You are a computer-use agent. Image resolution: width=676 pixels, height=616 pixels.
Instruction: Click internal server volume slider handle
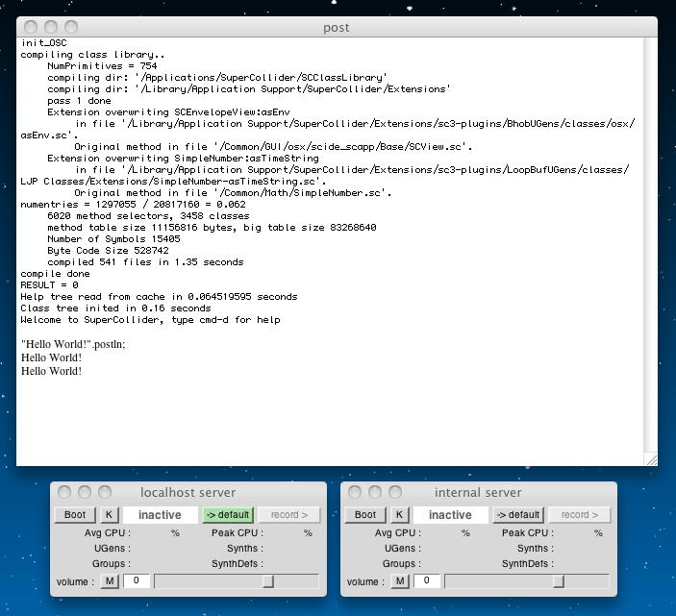(x=559, y=581)
